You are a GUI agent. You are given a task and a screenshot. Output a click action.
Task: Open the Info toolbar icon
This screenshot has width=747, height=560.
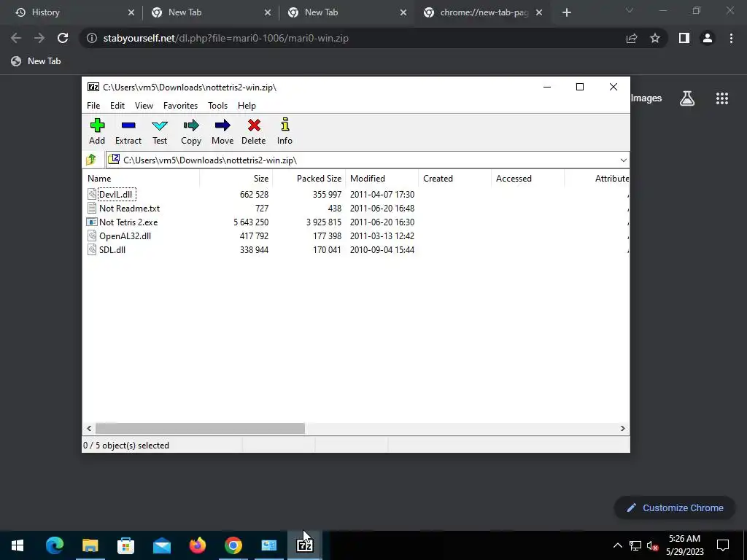pyautogui.click(x=285, y=131)
